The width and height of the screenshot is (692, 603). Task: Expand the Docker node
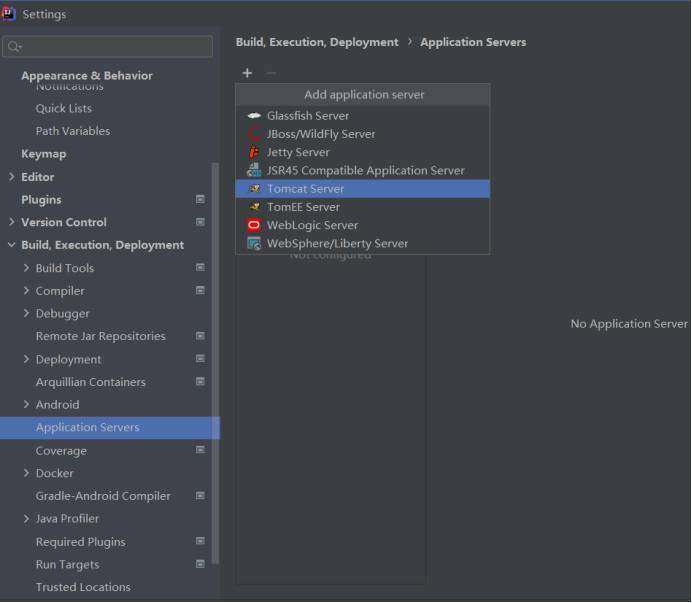click(x=26, y=473)
